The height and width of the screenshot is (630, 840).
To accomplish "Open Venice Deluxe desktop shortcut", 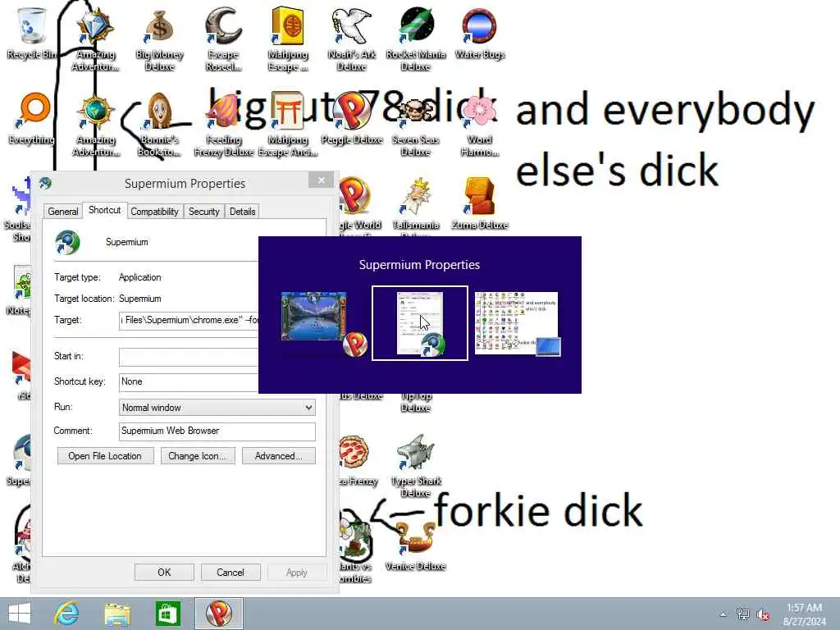I will 416,546.
